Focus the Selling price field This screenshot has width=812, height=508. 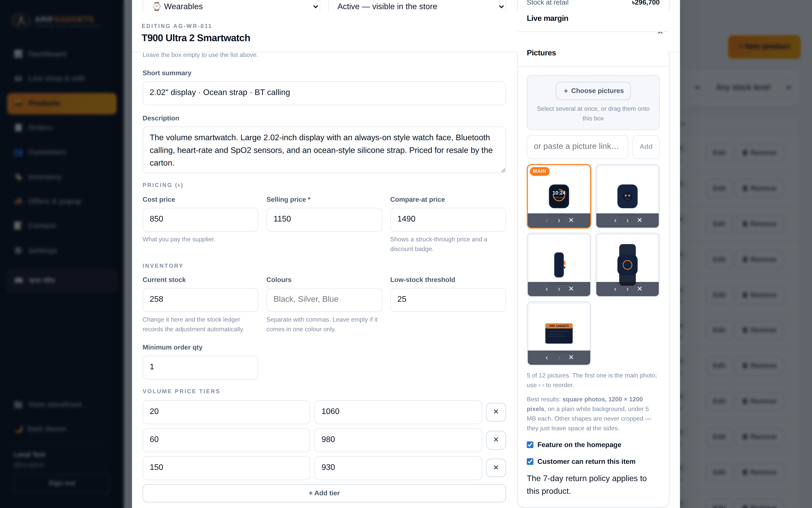[x=324, y=219]
